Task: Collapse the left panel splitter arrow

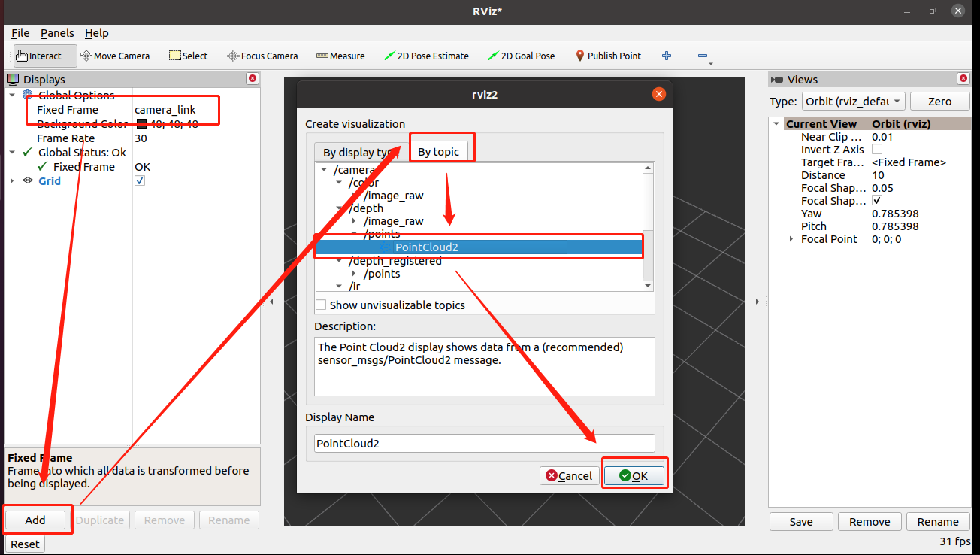Action: pos(271,302)
